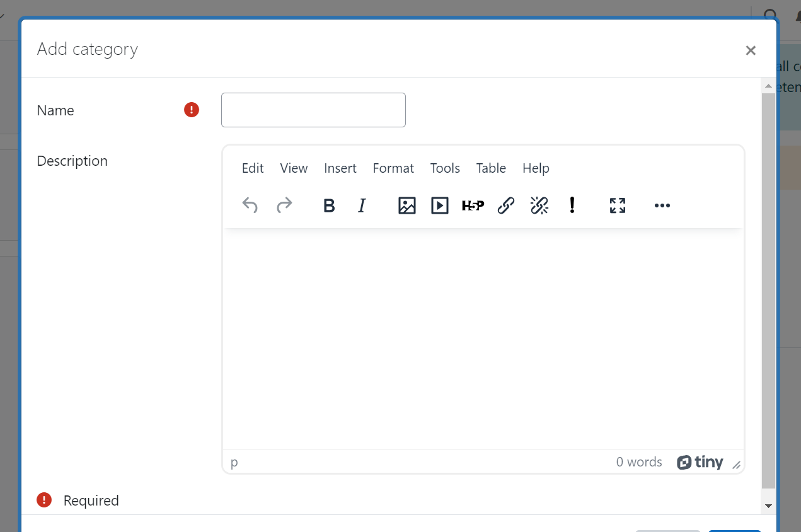
Task: Insert multimedia using the play-box icon
Action: [x=440, y=205]
